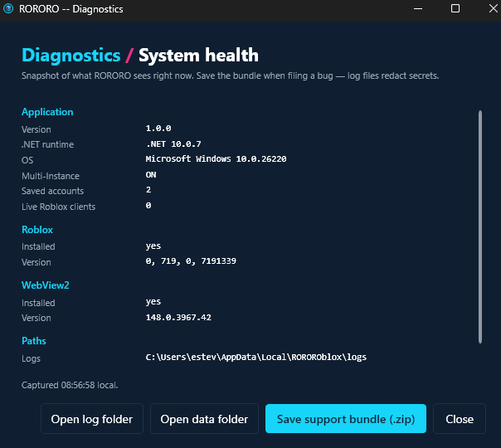The image size is (501, 448).
Task: Click WebView2 Installed yes value
Action: [153, 302]
